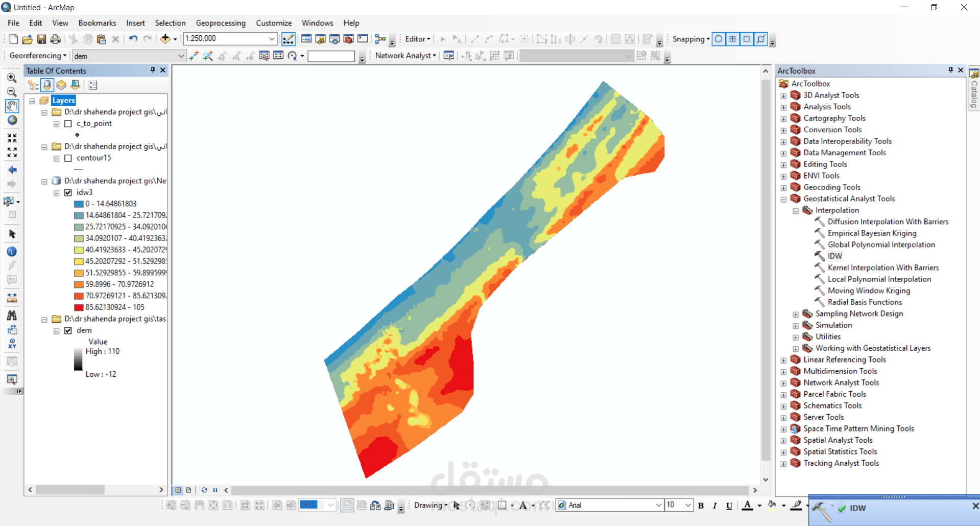List layers by visibility in Table Of Contents
The width and height of the screenshot is (980, 526).
[x=61, y=85]
